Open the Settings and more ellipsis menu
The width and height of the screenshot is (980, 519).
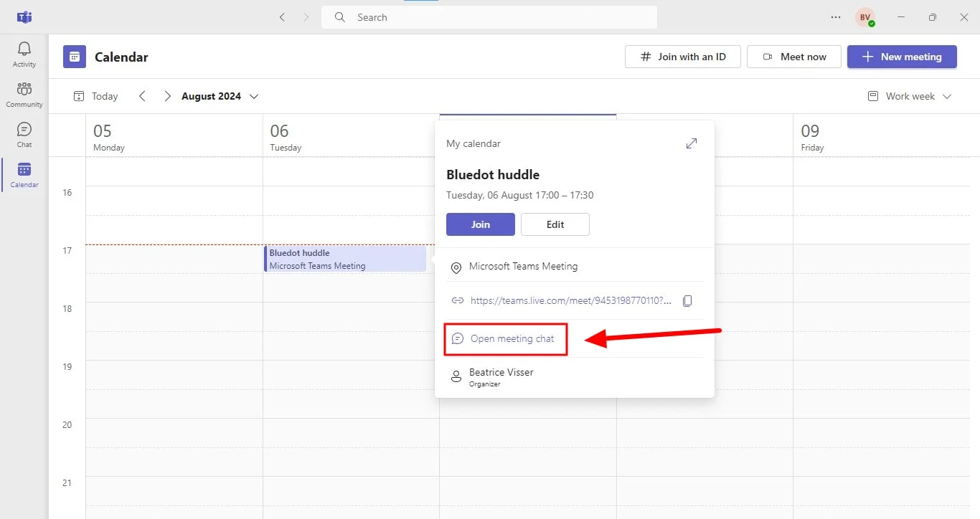(836, 17)
